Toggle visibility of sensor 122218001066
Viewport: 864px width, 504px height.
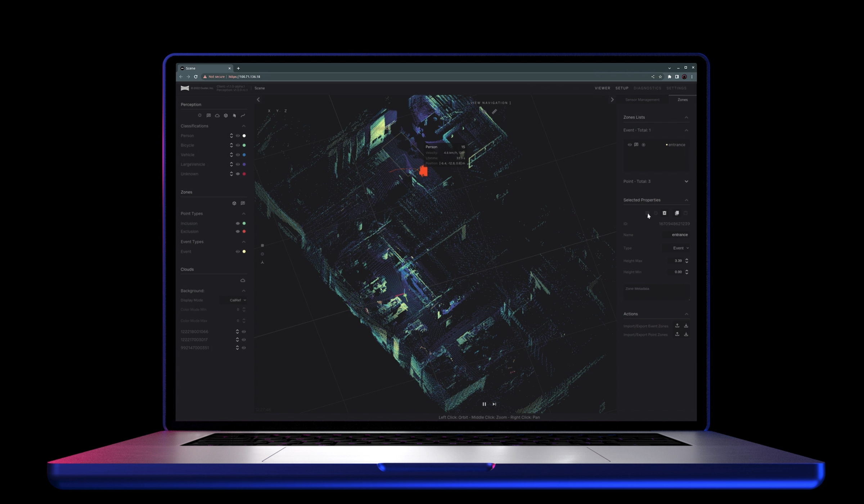(x=244, y=332)
